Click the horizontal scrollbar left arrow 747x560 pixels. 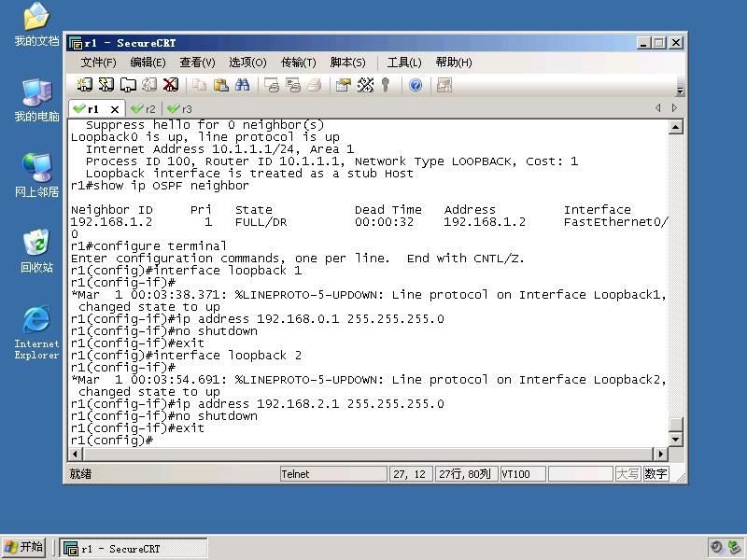click(x=75, y=455)
